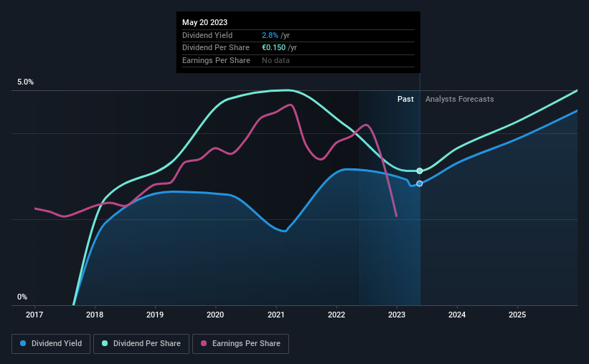
Task: Click the 0% y-axis label
Action: [x=22, y=297]
